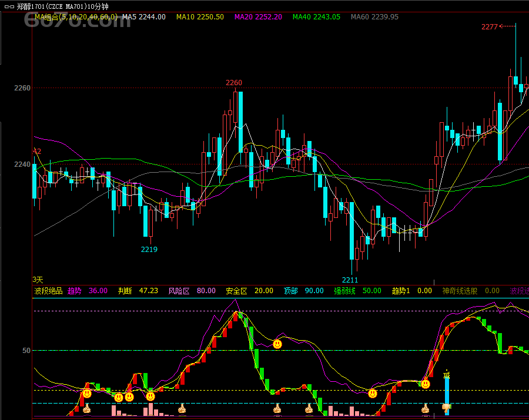Select the MA5 2244.00 legend label
This screenshot has width=529, height=420.
pyautogui.click(x=143, y=17)
